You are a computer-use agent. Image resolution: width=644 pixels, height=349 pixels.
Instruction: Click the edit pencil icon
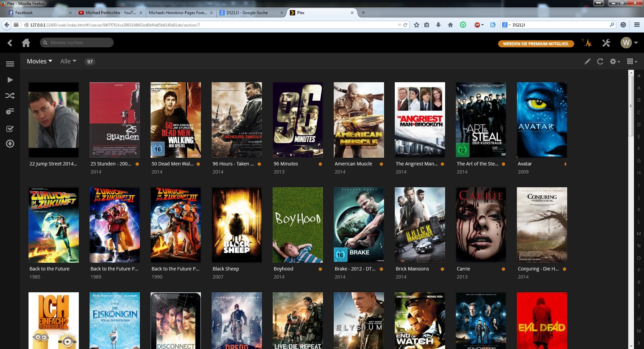coord(587,61)
